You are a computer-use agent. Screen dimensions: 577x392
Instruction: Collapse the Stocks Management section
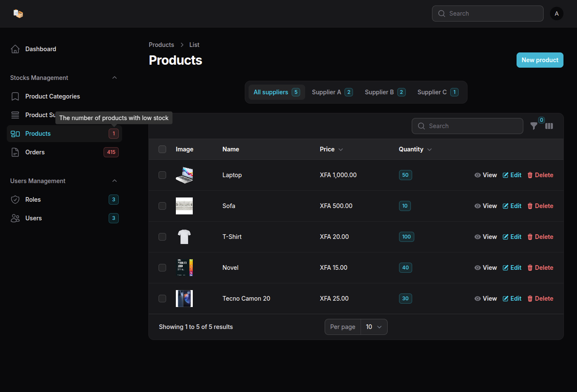click(x=115, y=78)
